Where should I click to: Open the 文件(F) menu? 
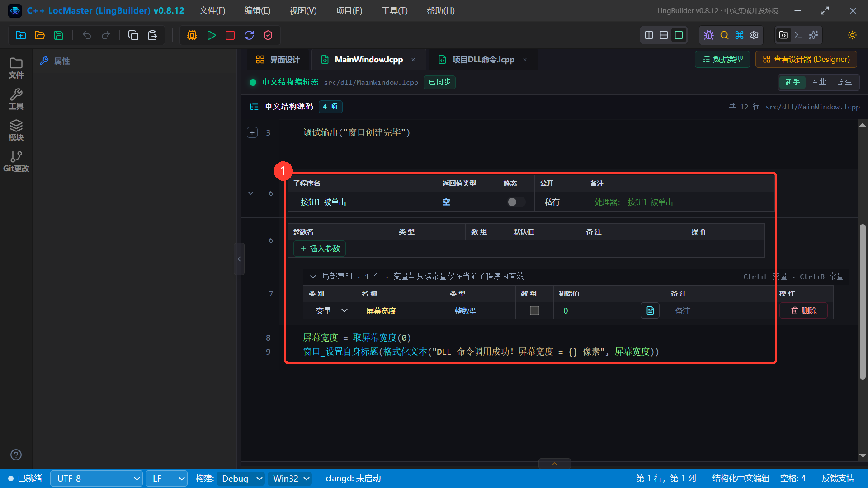coord(212,10)
